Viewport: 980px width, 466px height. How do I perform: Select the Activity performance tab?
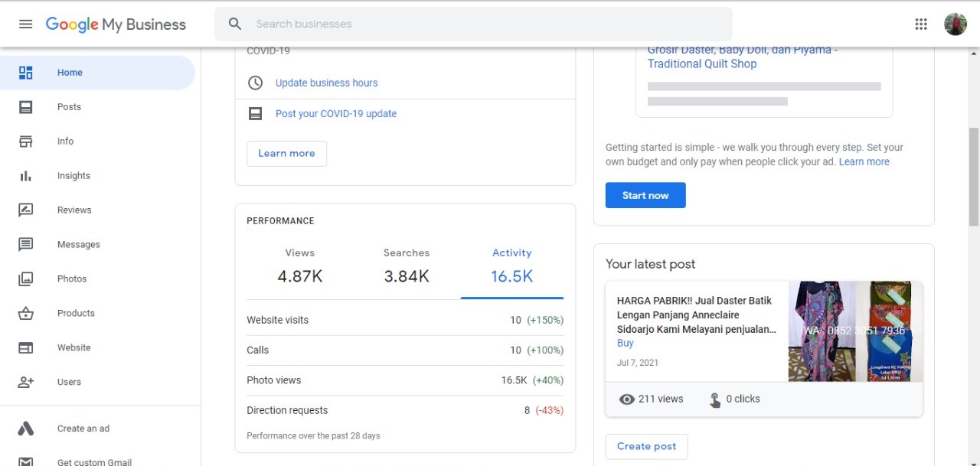click(512, 266)
